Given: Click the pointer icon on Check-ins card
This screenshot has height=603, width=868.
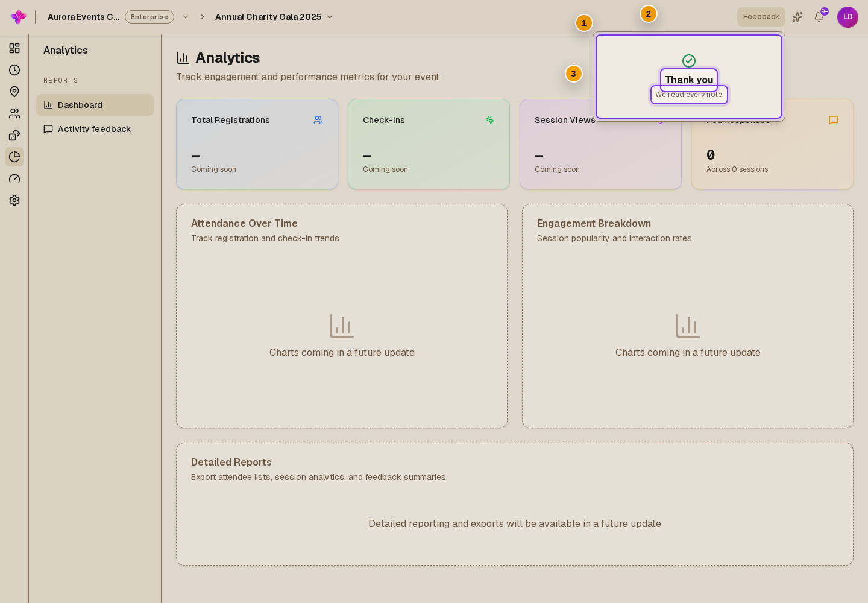Looking at the screenshot, I should (490, 120).
